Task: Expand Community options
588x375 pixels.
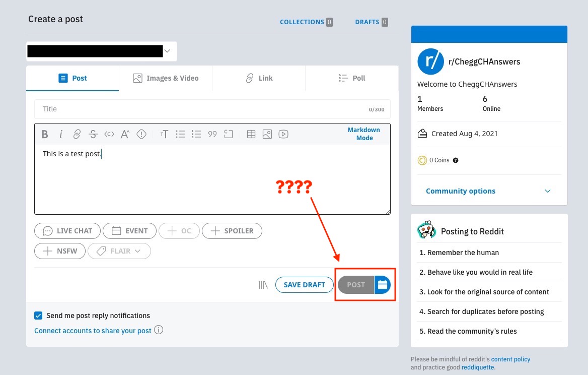Action: [x=489, y=191]
